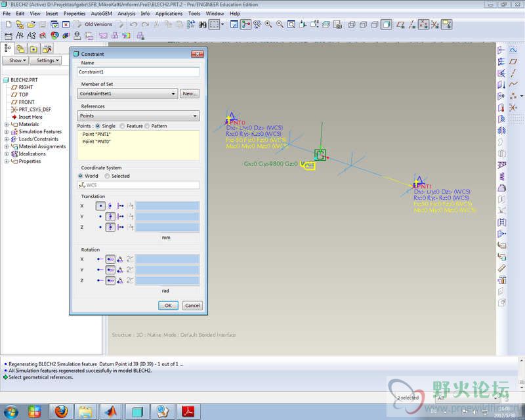Open the Tools menu
The width and height of the screenshot is (525, 420).
tap(194, 14)
